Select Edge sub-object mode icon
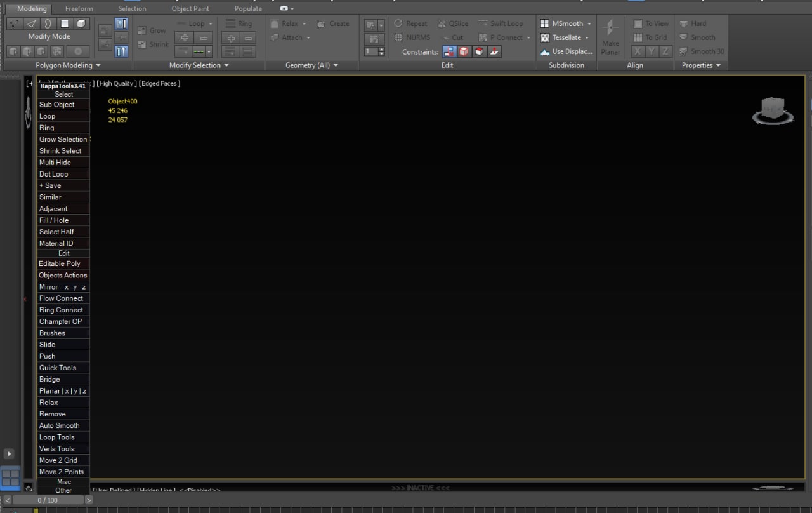The height and width of the screenshot is (513, 812). click(30, 23)
